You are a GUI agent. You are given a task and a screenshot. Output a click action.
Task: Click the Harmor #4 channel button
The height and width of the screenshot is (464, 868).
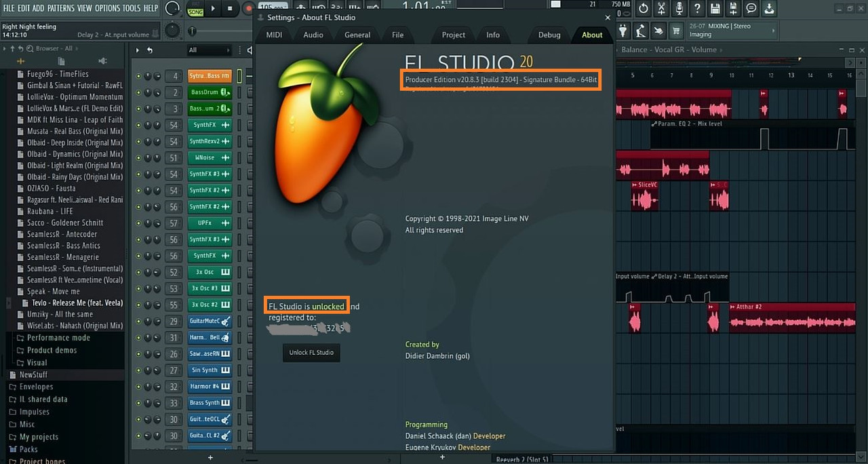210,387
